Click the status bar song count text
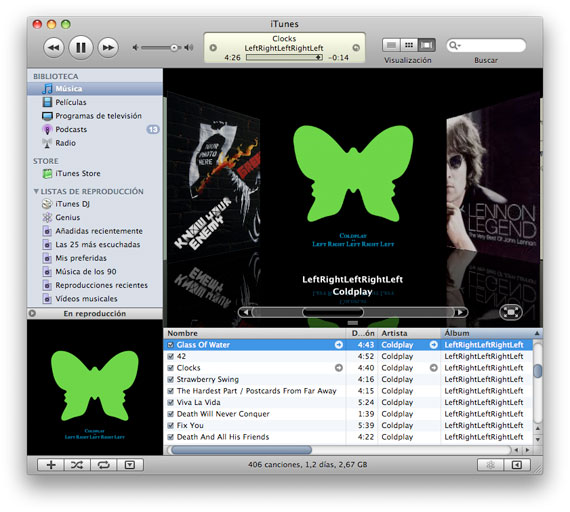This screenshot has height=512, width=570. coord(308,464)
